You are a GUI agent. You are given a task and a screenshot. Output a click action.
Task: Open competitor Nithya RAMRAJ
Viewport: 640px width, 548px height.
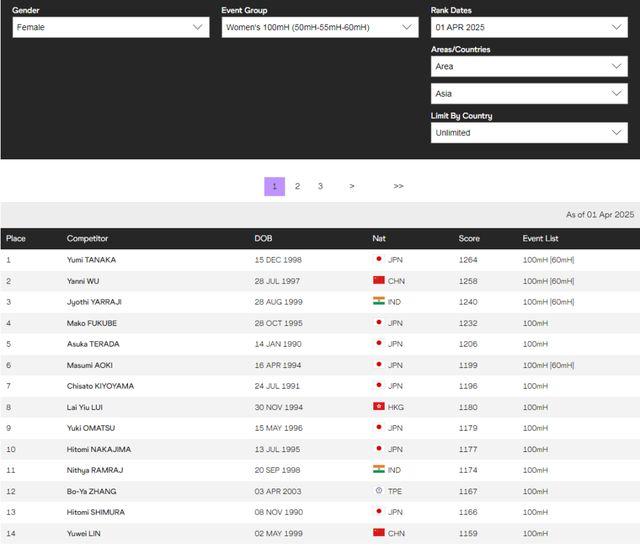click(95, 470)
